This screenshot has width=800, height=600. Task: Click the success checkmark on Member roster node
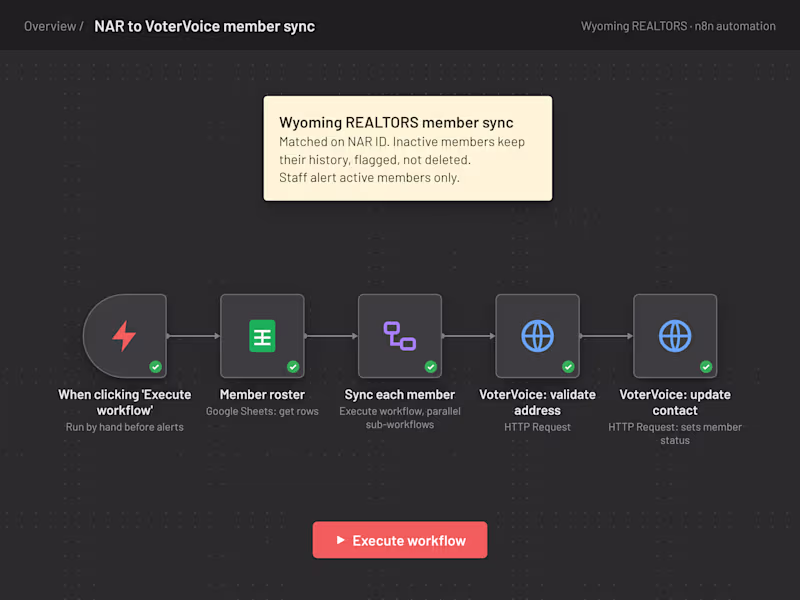click(x=293, y=366)
